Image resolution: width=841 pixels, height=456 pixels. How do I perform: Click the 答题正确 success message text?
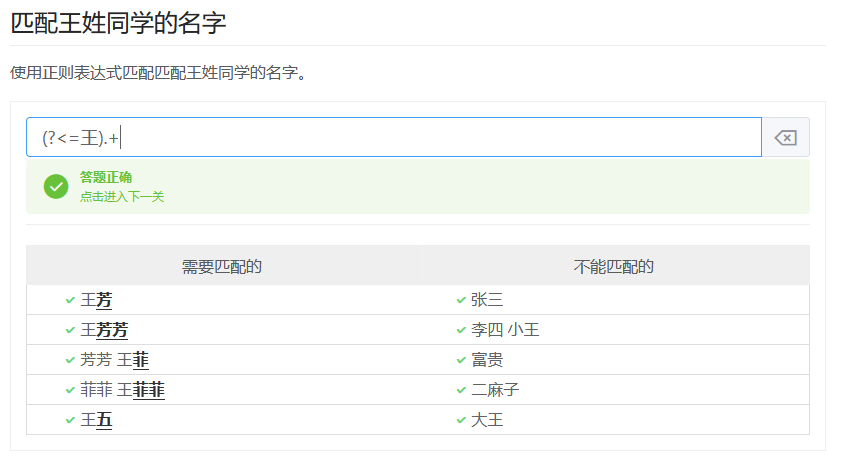106,177
